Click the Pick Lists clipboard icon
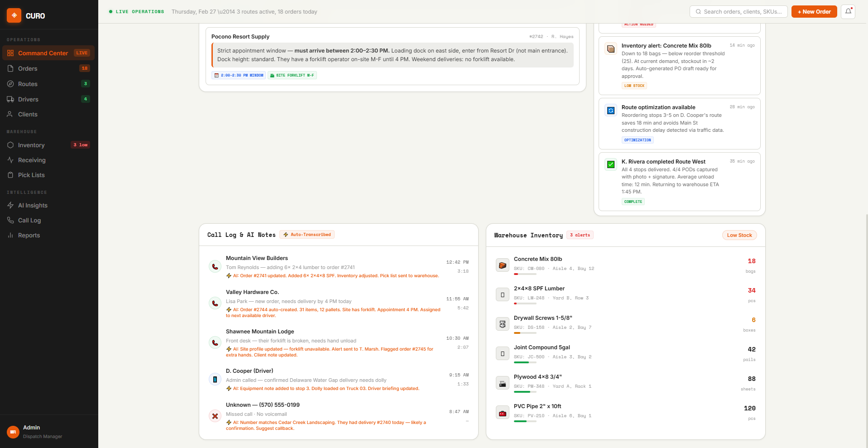Screen dimensions: 868x448 [10, 175]
